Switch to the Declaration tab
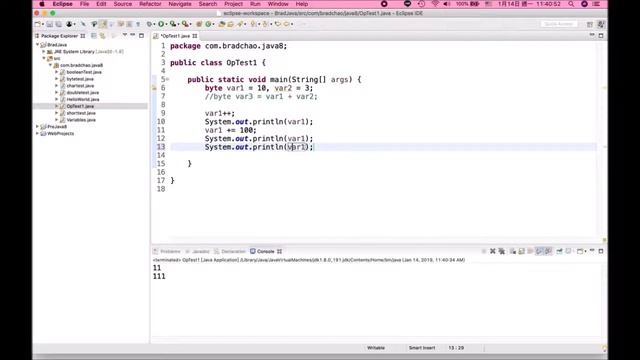 [x=230, y=251]
